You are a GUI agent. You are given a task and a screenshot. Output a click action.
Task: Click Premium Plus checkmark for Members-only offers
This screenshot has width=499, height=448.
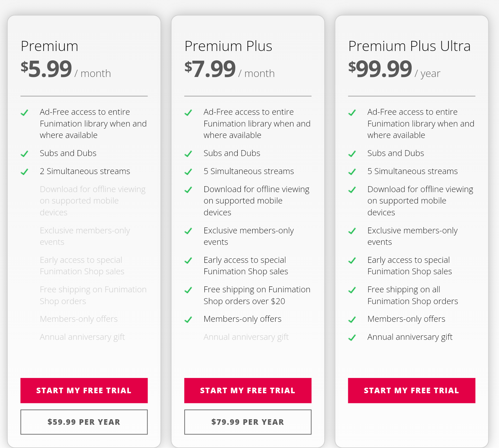[188, 319]
